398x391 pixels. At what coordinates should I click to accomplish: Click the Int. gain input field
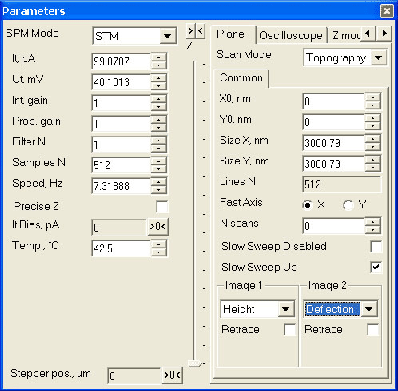coord(121,103)
